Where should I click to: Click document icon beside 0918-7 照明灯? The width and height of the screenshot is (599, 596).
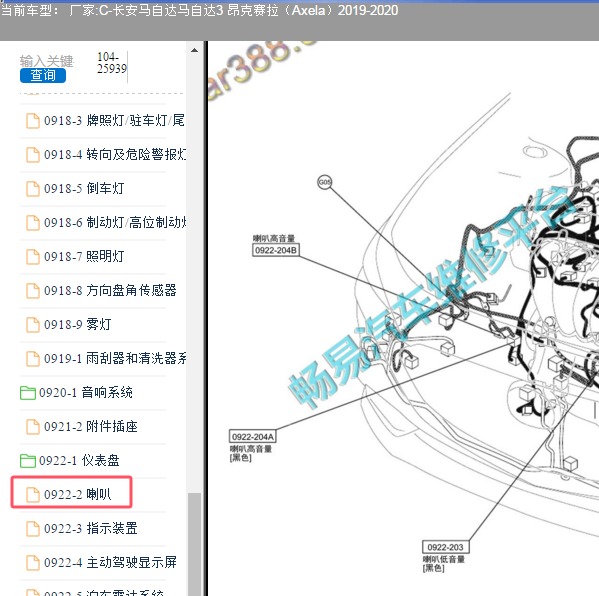pos(32,257)
